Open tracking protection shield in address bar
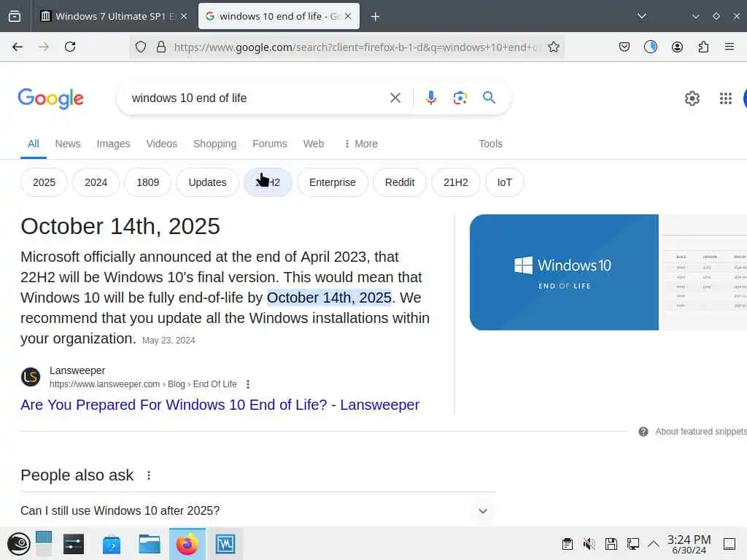Viewport: 747px width, 560px height. tap(141, 47)
